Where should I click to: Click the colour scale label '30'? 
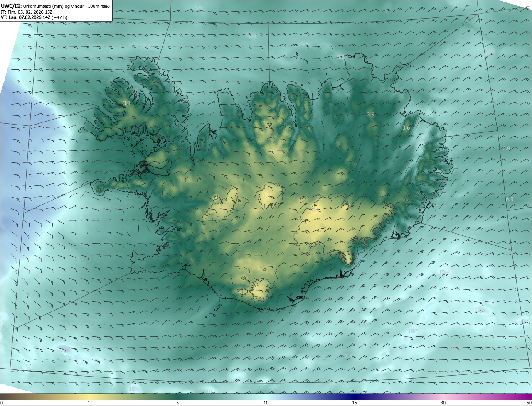[443, 403]
